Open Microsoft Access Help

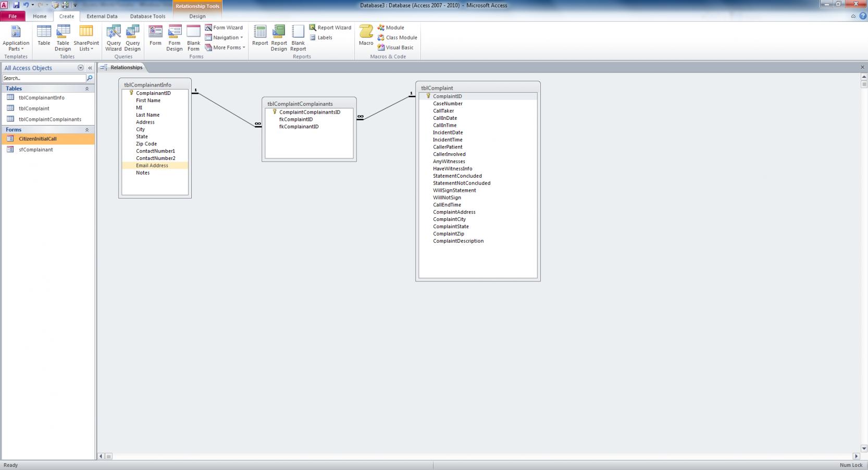click(x=863, y=16)
